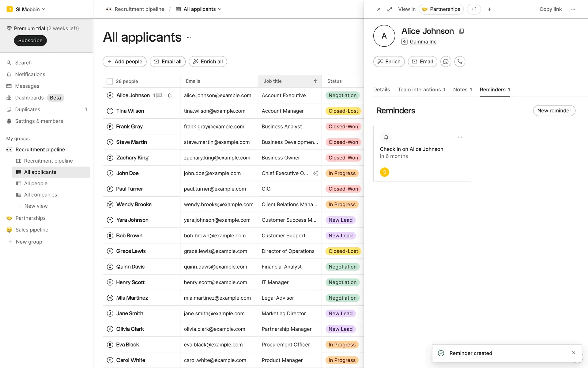Click the AI enrich sparkle on John Doe's job title
Screen dimensions: 588x368
click(x=315, y=173)
